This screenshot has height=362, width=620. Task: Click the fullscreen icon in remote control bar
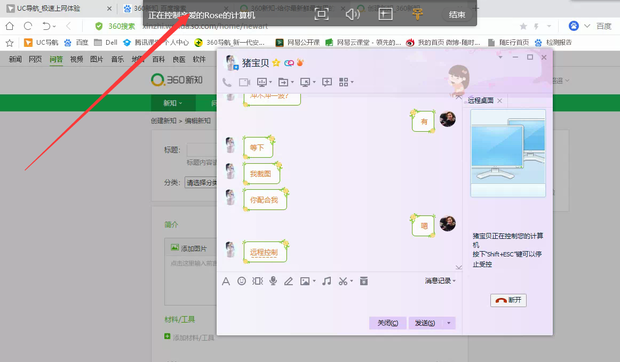pyautogui.click(x=321, y=14)
